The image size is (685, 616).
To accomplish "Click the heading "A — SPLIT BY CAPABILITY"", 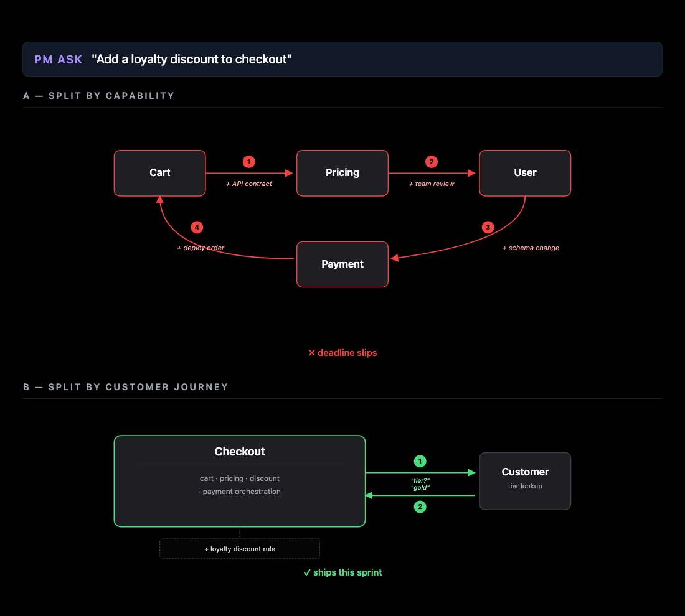I will (99, 96).
